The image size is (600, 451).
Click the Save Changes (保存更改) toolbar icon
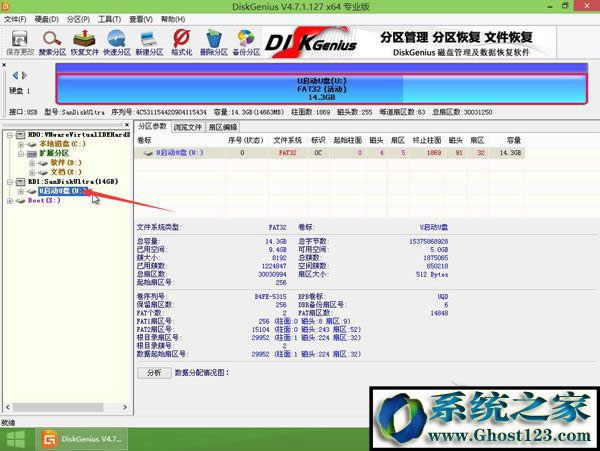19,41
